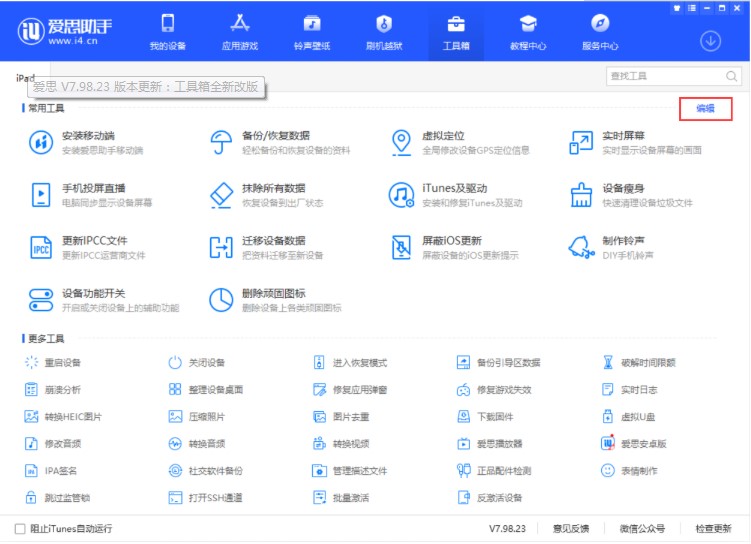Open 意见反馈 link
This screenshot has height=544, width=751.
(571, 528)
